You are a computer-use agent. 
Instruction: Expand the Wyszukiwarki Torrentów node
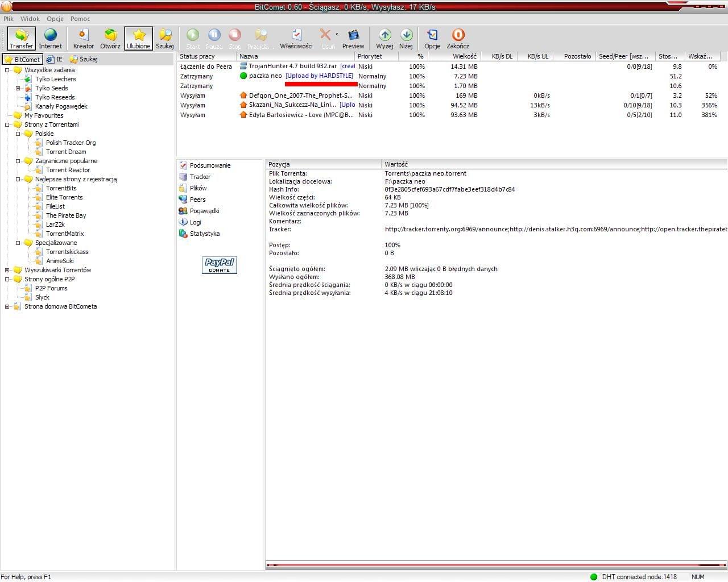[x=7, y=270]
